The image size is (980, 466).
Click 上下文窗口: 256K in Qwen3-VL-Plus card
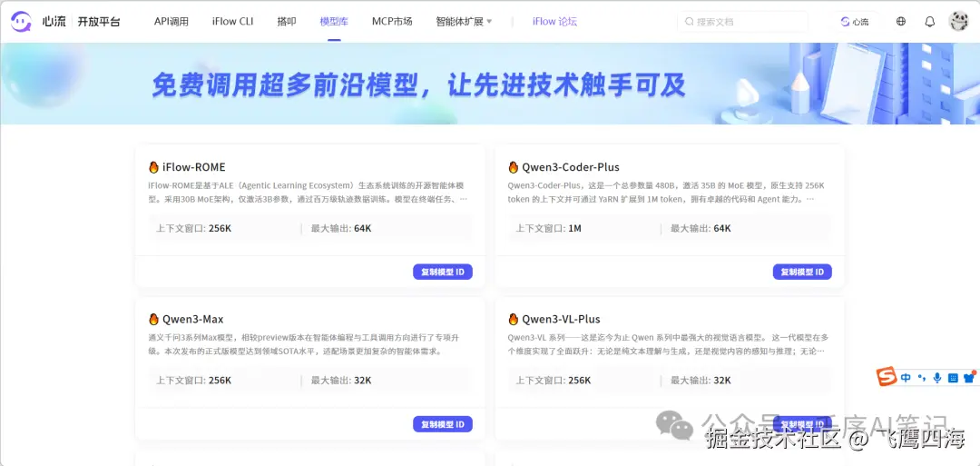[554, 381]
